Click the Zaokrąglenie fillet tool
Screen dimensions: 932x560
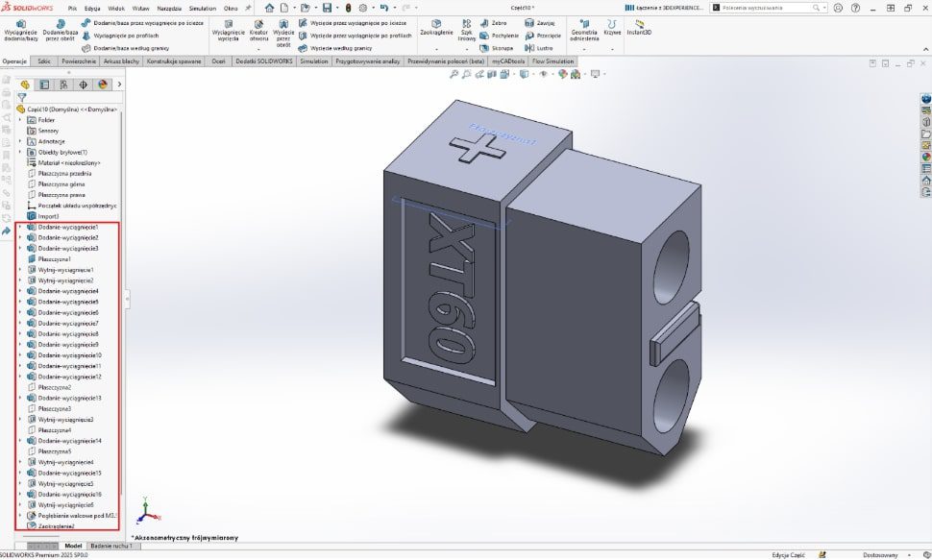click(x=436, y=27)
